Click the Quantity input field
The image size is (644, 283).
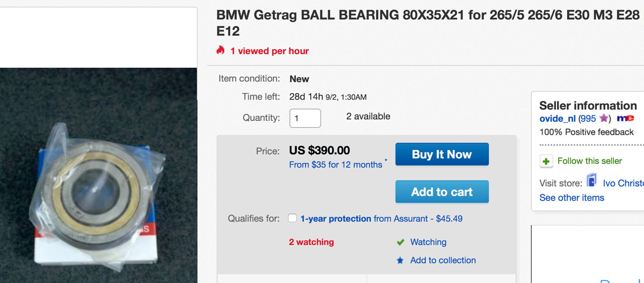pyautogui.click(x=305, y=118)
